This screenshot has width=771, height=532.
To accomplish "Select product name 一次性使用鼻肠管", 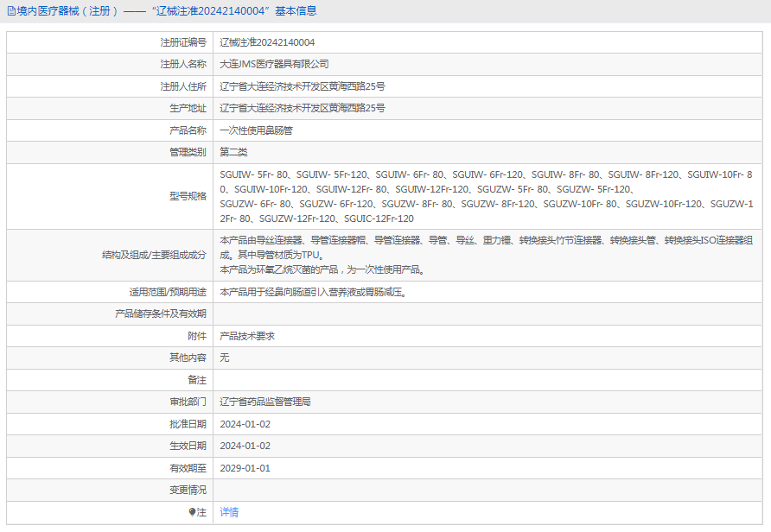I will (256, 130).
